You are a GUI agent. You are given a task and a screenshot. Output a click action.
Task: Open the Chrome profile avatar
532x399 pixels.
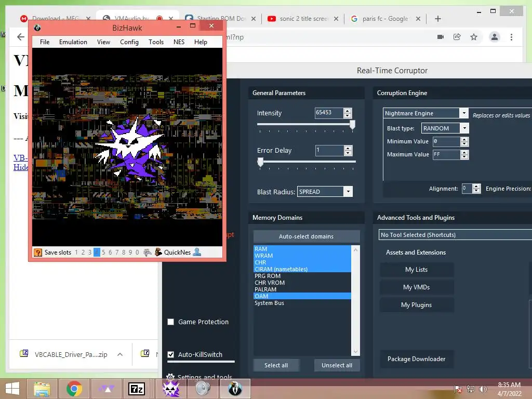(x=495, y=37)
